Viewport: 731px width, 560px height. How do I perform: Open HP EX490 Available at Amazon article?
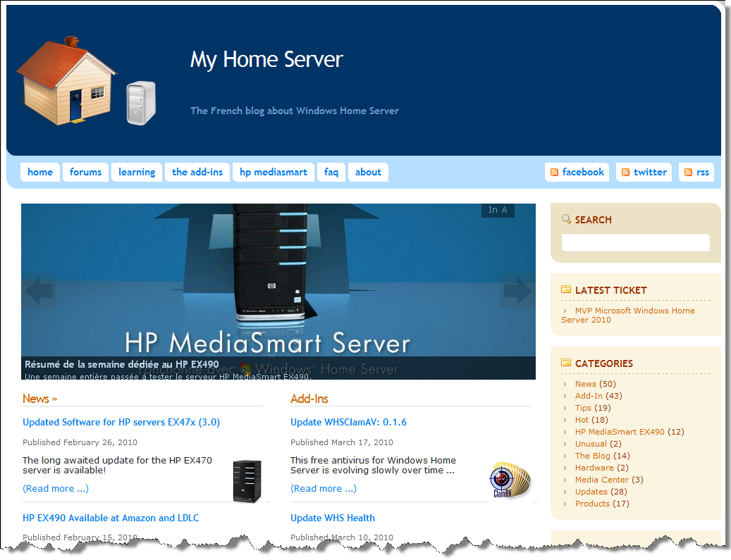click(x=111, y=518)
